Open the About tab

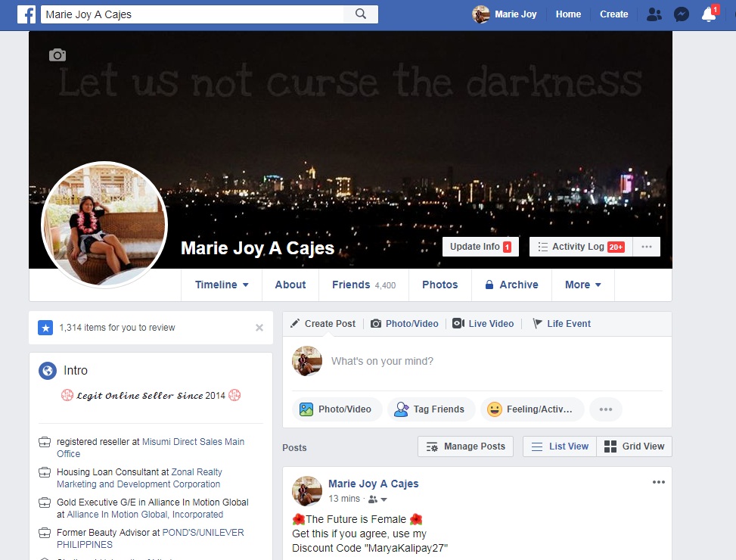tap(290, 285)
